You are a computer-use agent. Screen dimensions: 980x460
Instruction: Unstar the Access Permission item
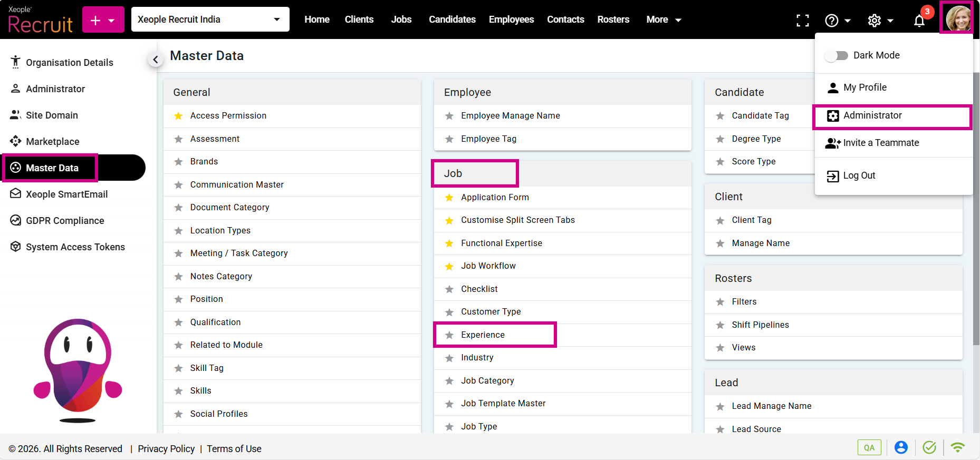pos(179,116)
